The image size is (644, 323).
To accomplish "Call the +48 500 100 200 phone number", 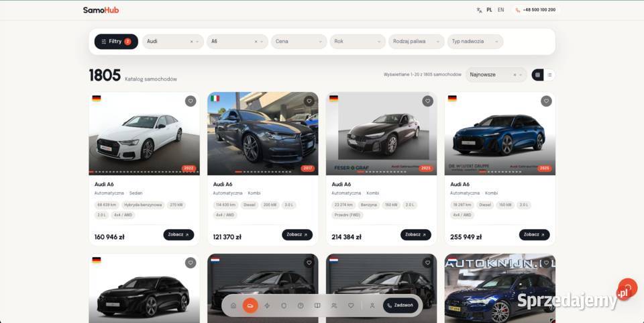I will (x=535, y=10).
